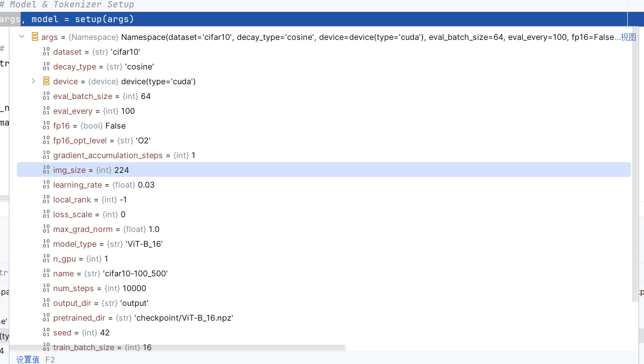Select the output_dir = 'output' row
This screenshot has height=364, width=644.
pos(324,303)
